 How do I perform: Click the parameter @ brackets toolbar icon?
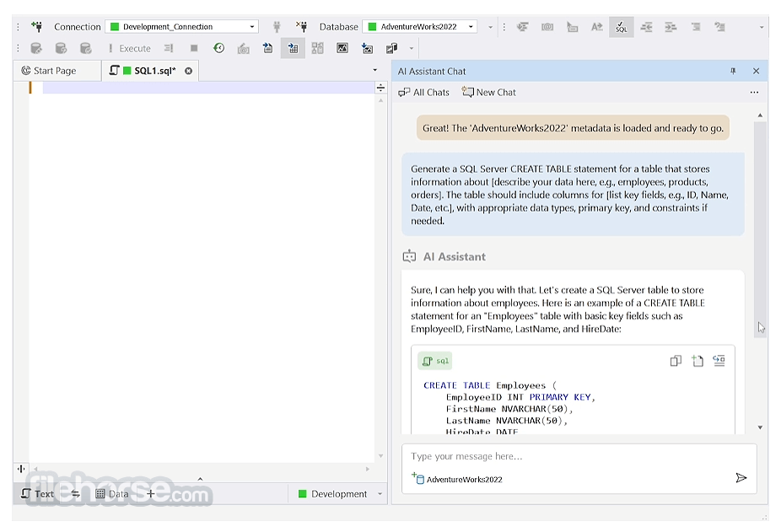tap(547, 27)
